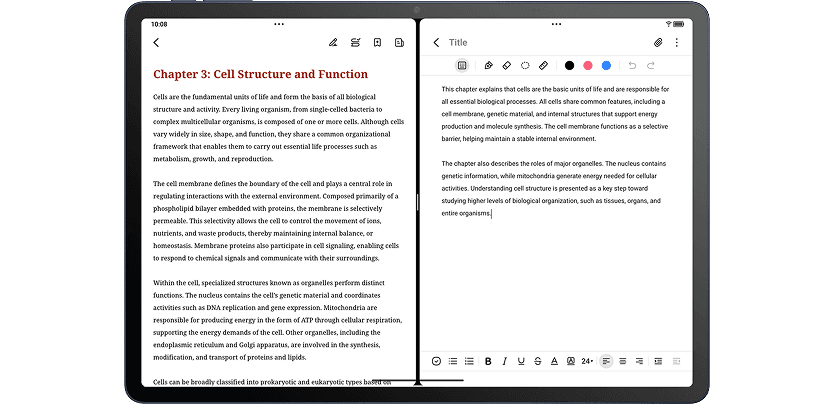Click the 10:08 clock in status bar
Viewport: 834px width, 404px height.
point(159,24)
